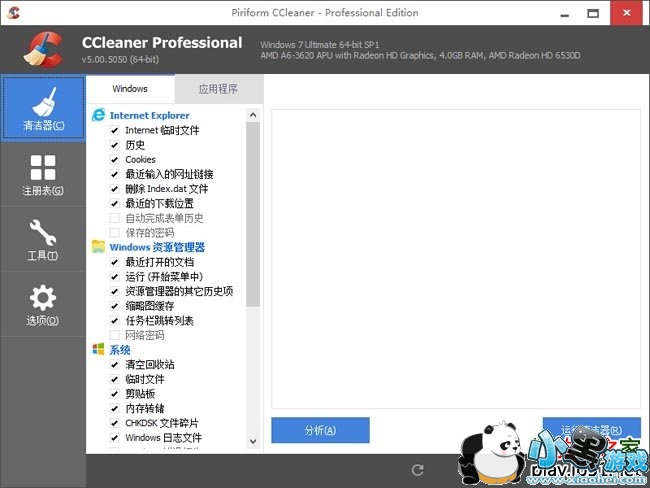Image resolution: width=650 pixels, height=488 pixels.
Task: Toggle 最近打开的文档 checkbox
Action: [x=114, y=262]
